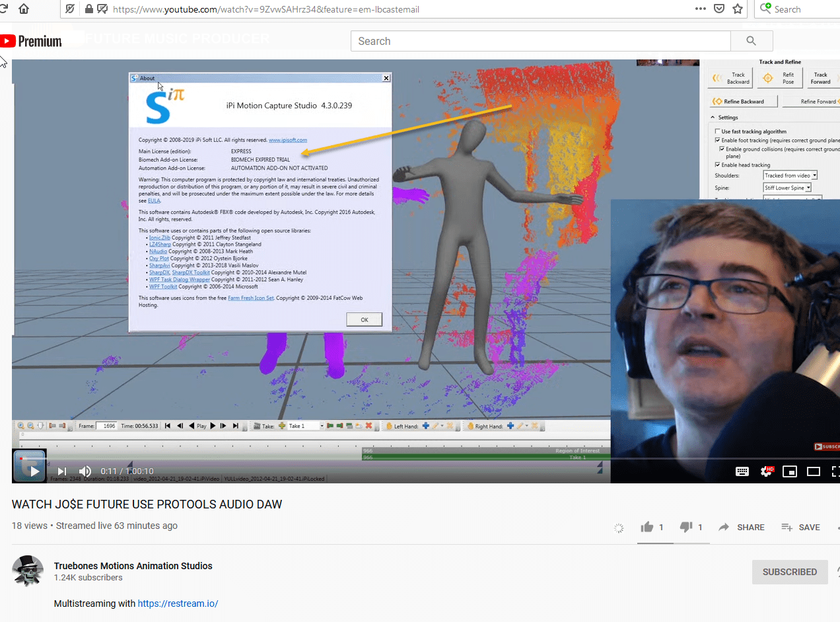
Task: Go to YouTube Premium home logo
Action: [x=31, y=41]
